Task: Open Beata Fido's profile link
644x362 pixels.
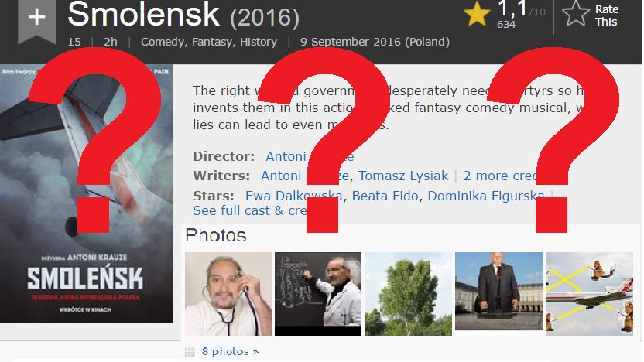Action: (x=385, y=196)
